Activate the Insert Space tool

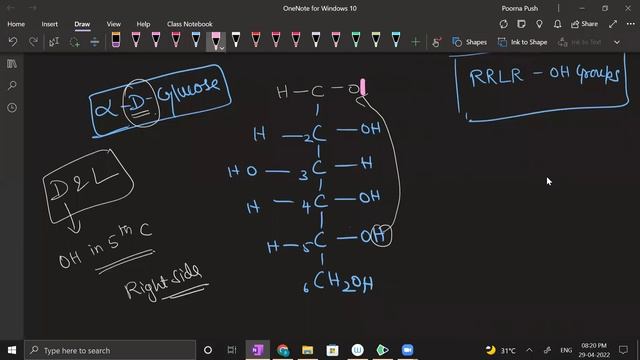click(94, 42)
